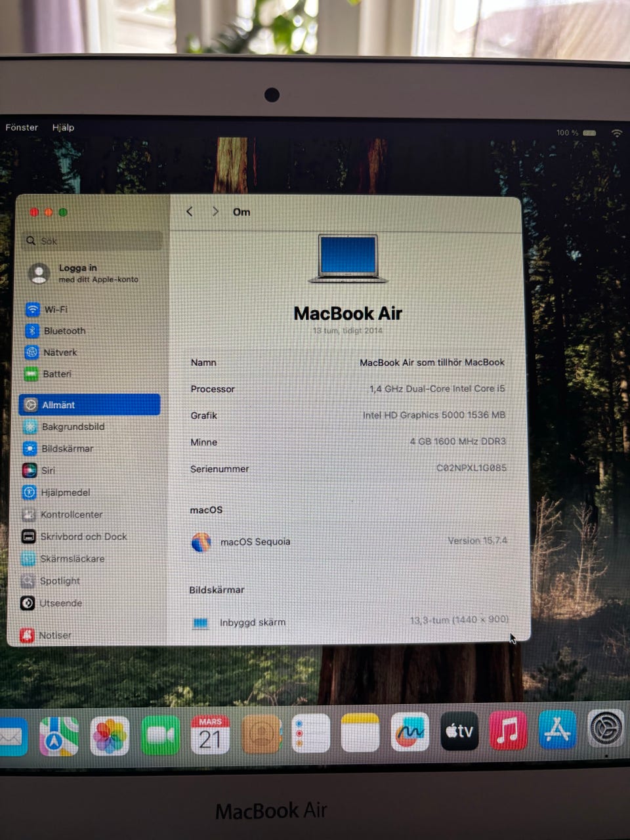Viewport: 630px width, 840px height.
Task: Click the serial number C02NPXL1G085
Action: (471, 468)
